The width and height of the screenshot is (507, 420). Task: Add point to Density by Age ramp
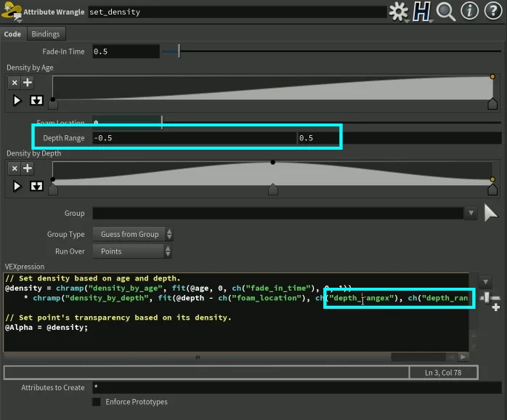(28, 83)
